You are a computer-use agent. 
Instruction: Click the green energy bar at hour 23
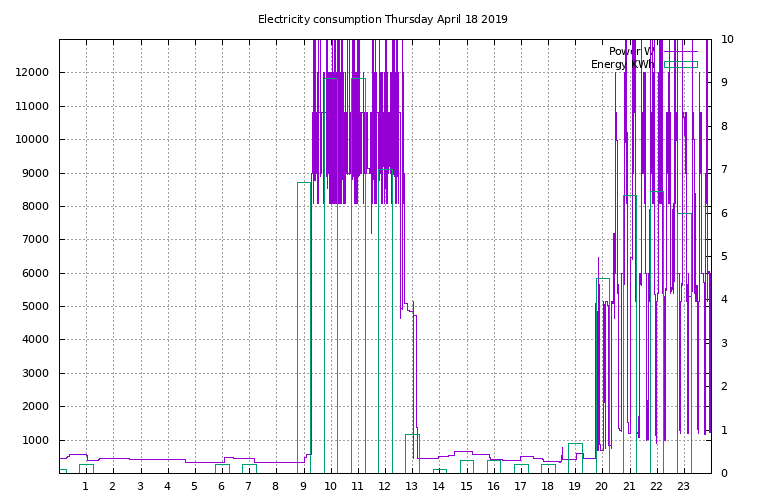[684, 343]
